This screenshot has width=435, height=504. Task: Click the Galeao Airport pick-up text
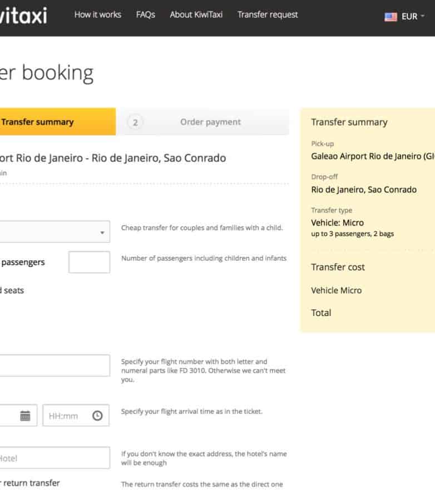(x=373, y=156)
